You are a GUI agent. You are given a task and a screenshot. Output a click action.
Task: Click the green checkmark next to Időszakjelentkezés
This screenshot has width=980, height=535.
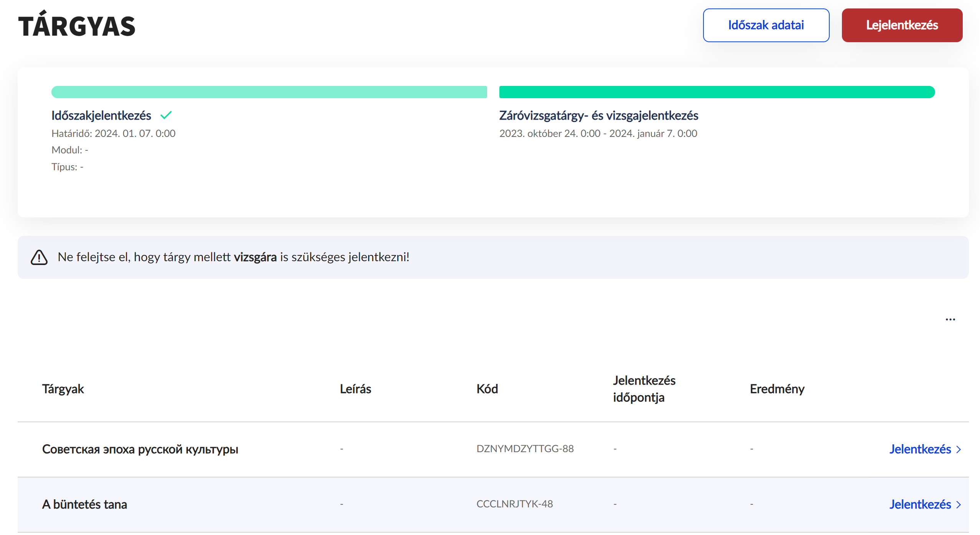(166, 115)
